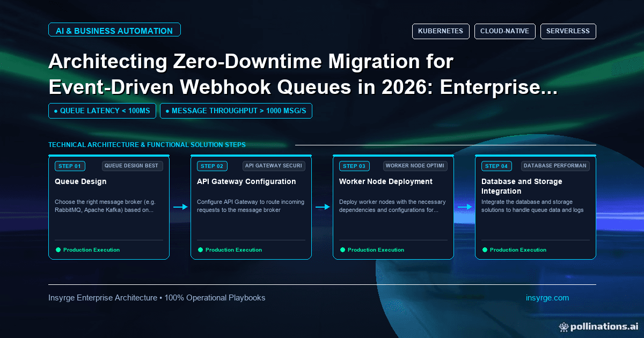Click the WORKER NODE OPTIMI tag
This screenshot has height=338, width=644.
(x=415, y=166)
